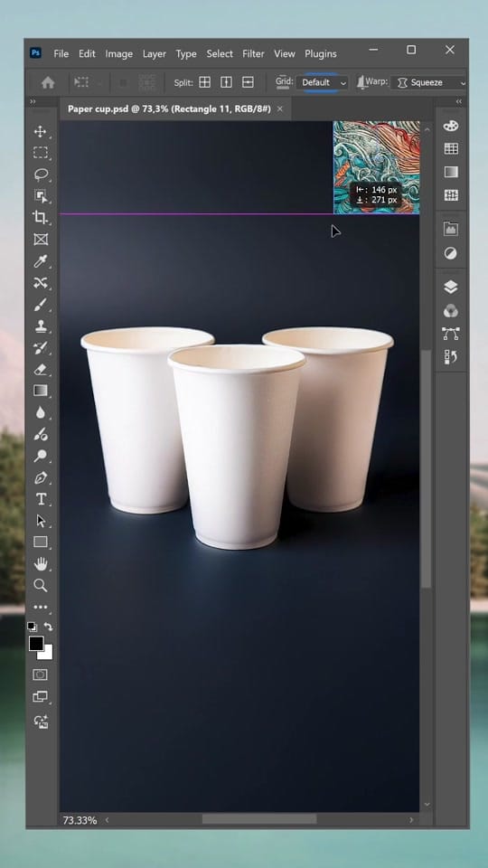Click the black foreground color swatch

(x=36, y=643)
